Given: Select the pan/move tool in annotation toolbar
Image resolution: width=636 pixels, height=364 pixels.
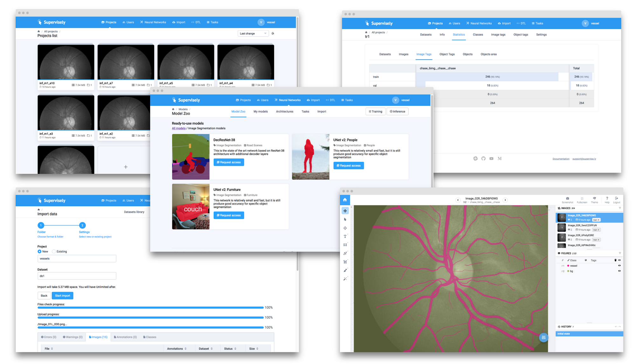Looking at the screenshot, I should pyautogui.click(x=345, y=211).
